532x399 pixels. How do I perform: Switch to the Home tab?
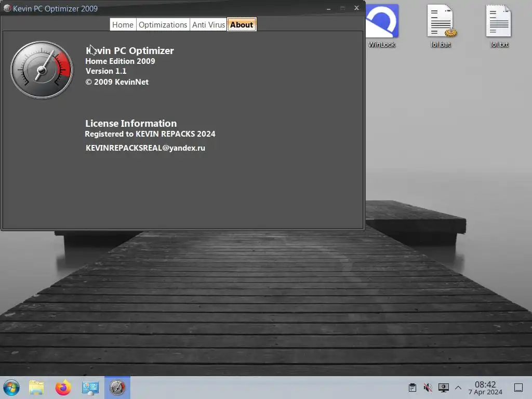pyautogui.click(x=123, y=25)
